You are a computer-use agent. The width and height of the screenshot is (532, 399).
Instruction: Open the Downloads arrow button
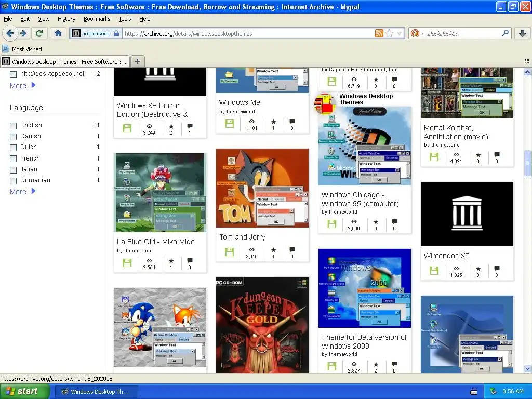click(x=523, y=33)
